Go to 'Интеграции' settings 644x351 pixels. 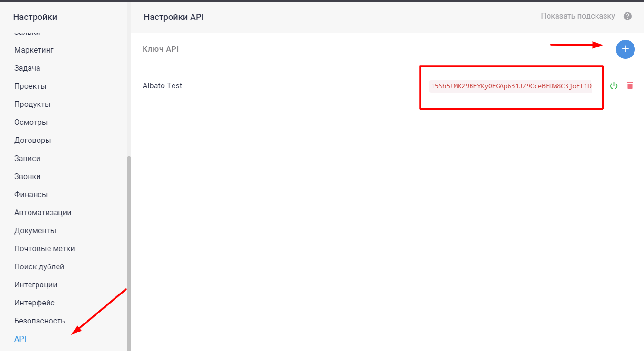[x=36, y=285]
